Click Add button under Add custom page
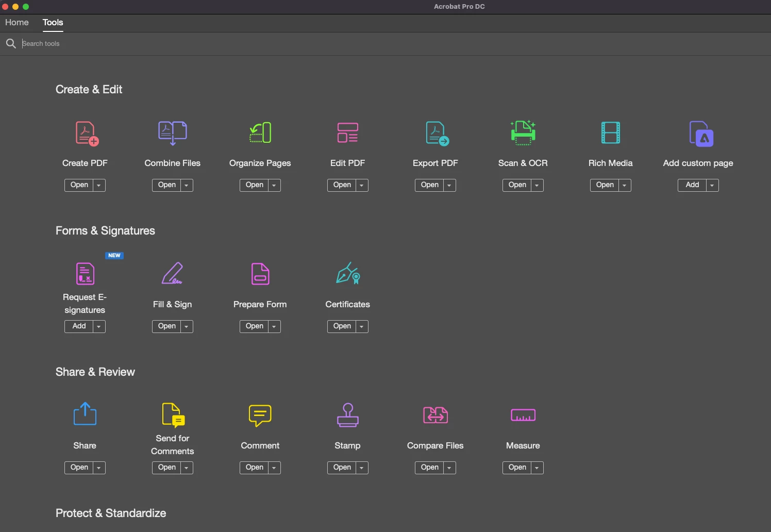Screen dimensions: 771x532 692,185
